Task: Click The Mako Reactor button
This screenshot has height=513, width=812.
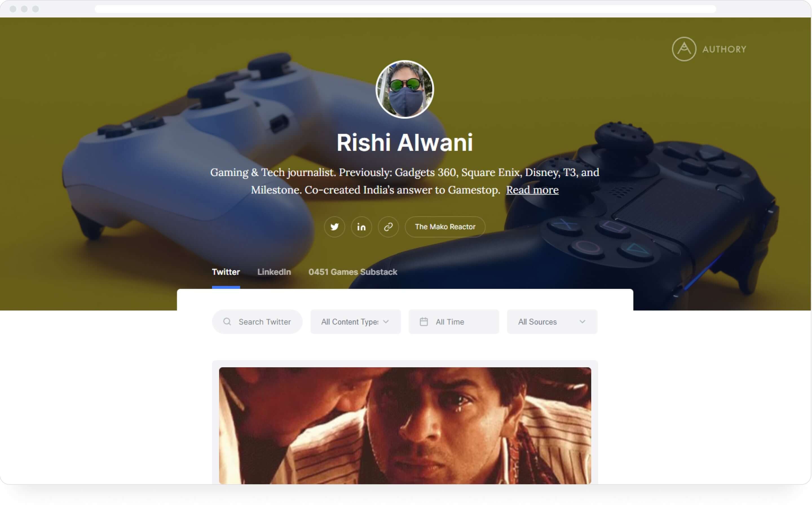Action: (x=445, y=227)
